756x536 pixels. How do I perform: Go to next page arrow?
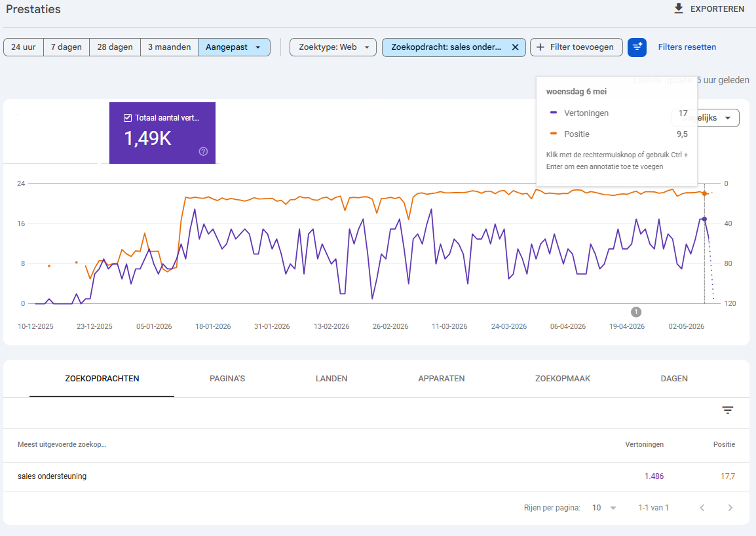730,508
